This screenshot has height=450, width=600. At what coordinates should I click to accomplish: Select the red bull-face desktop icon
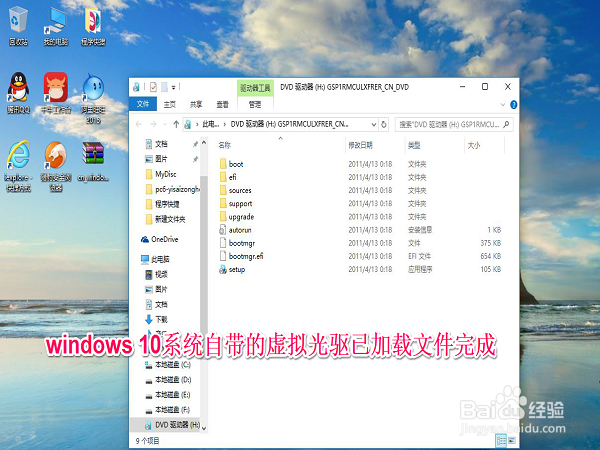pos(56,93)
